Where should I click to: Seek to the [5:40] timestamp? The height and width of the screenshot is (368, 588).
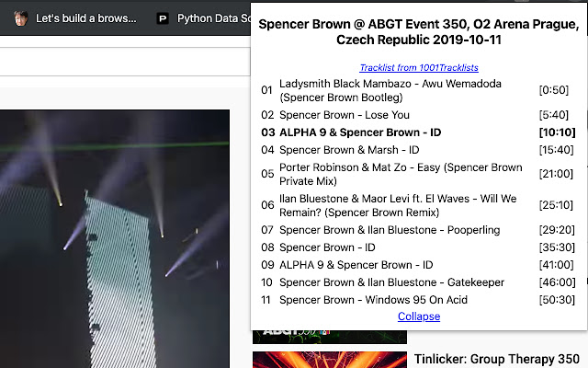point(556,115)
